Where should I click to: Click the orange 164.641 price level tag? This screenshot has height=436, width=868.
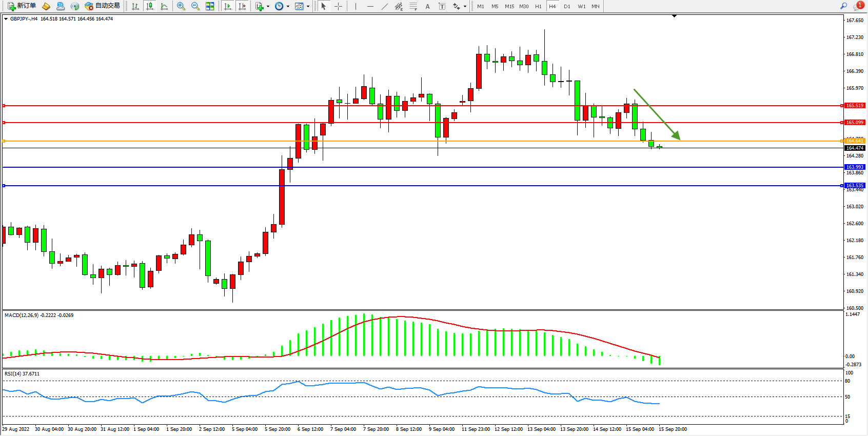(855, 141)
